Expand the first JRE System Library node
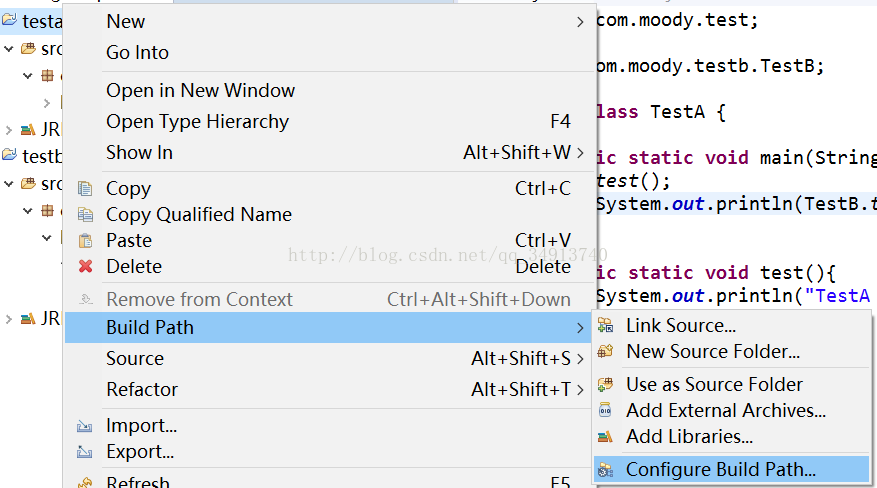This screenshot has width=877, height=488. pos(8,130)
